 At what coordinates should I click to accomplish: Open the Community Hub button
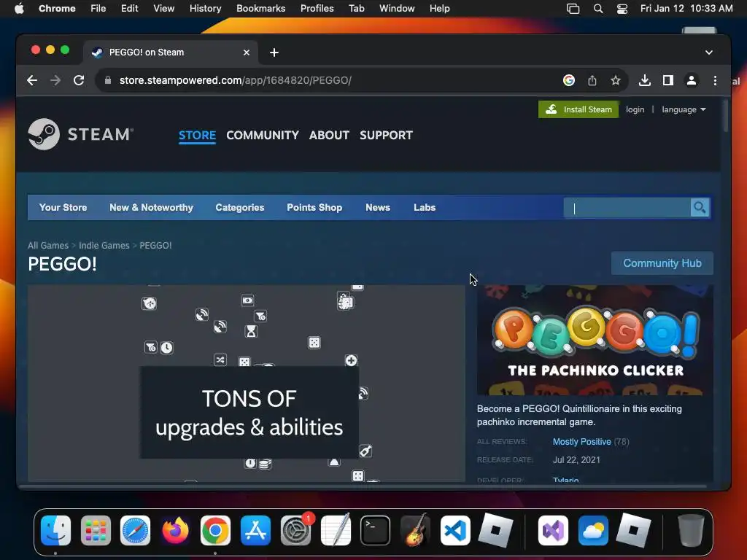(662, 263)
